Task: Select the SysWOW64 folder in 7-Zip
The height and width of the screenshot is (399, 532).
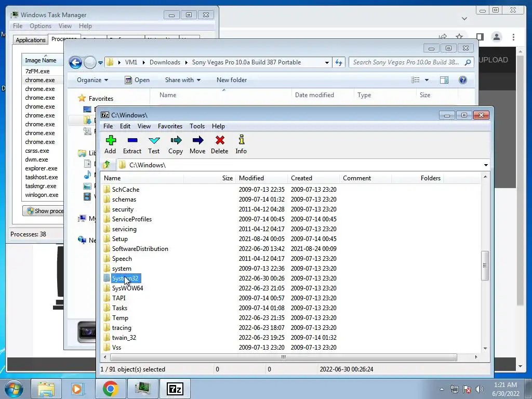Action: 128,288
